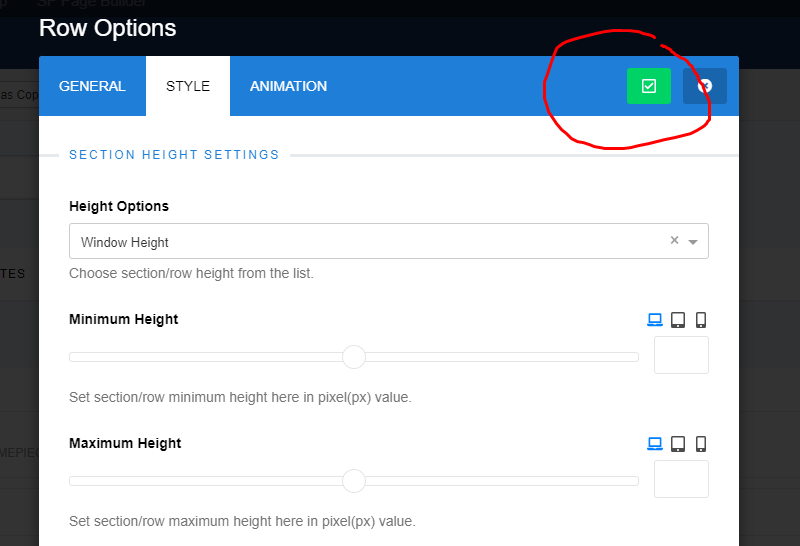Select tablet device icon for Minimum Height
Image resolution: width=800 pixels, height=546 pixels.
pyautogui.click(x=678, y=319)
